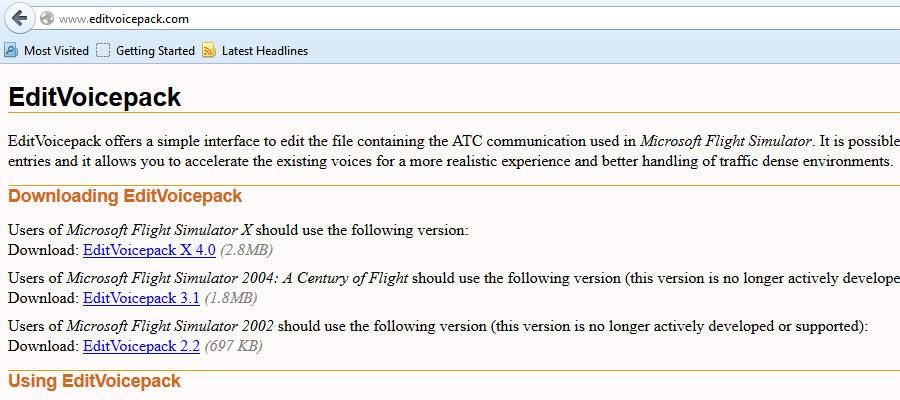Click the (2.8MB) file size text

tap(246, 249)
